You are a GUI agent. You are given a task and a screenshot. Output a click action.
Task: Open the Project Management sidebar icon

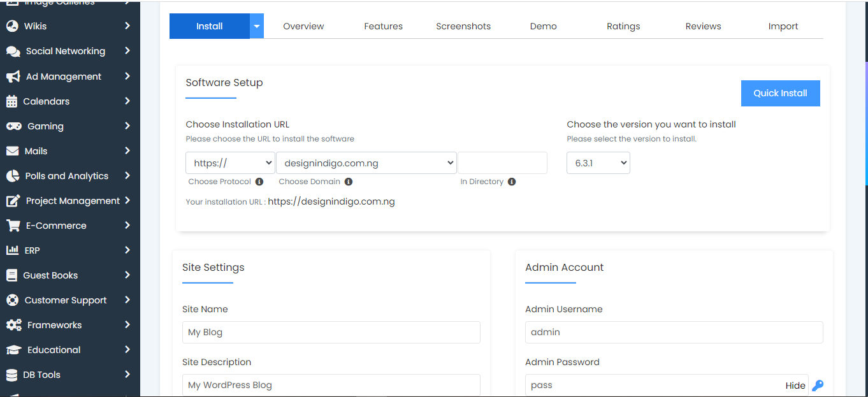pyautogui.click(x=14, y=200)
